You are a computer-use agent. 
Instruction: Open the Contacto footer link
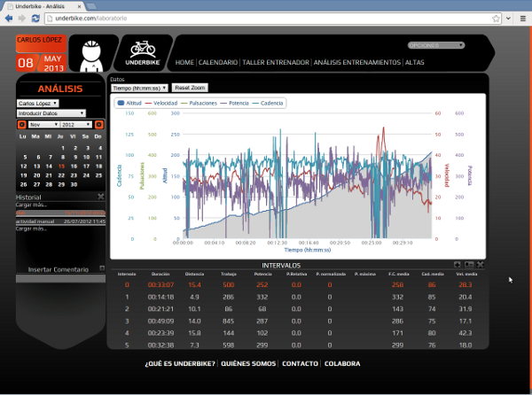[300, 363]
